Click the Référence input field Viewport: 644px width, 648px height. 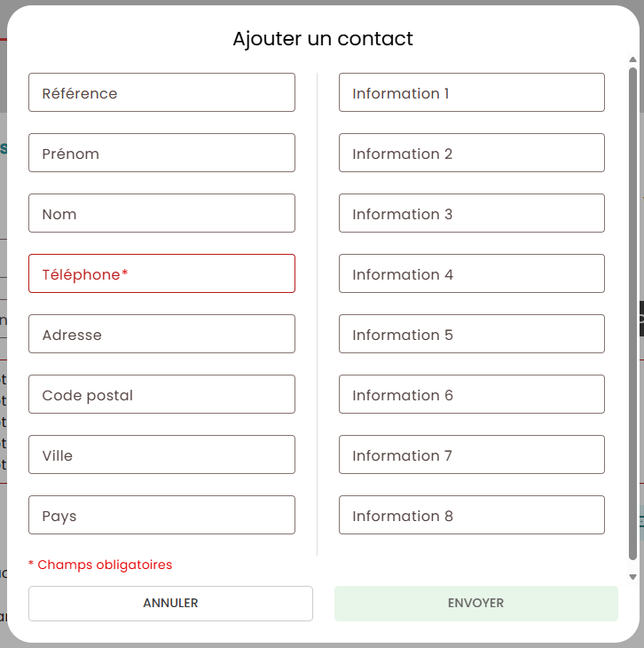click(x=161, y=92)
